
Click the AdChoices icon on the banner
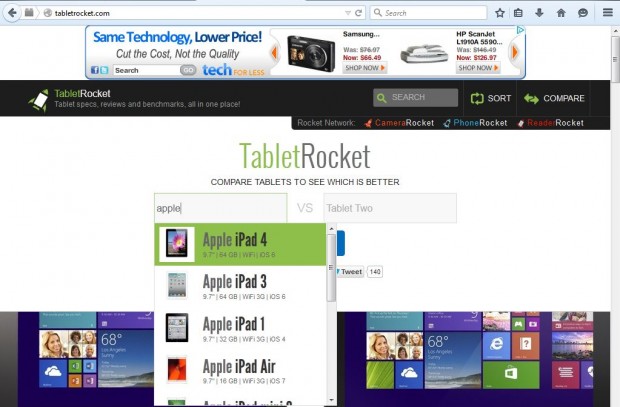tap(520, 30)
